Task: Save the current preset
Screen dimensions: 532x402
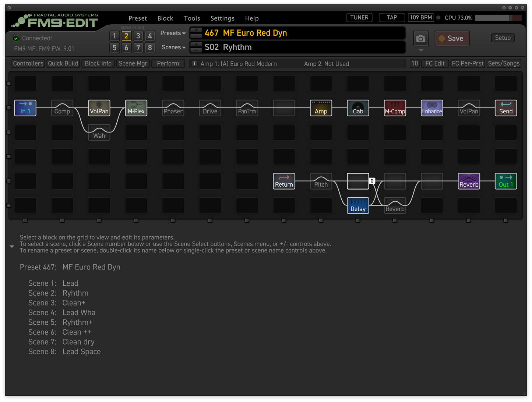Action: tap(452, 38)
